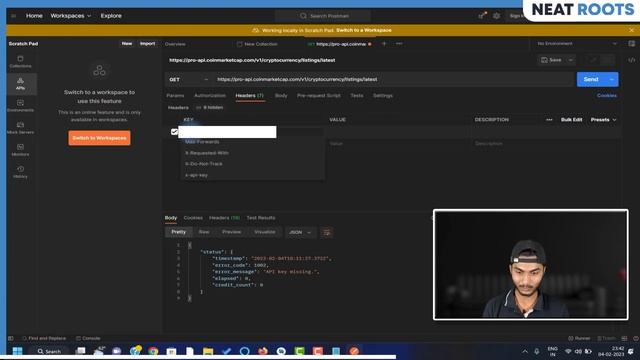Screen dimensions: 640x360
Task: Open the Workspaces dropdown menu
Action: (71, 16)
